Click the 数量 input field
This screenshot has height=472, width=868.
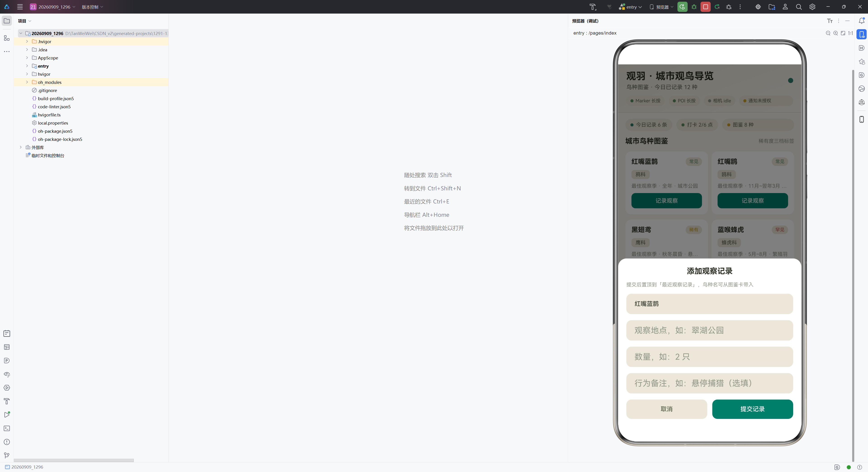pos(710,357)
